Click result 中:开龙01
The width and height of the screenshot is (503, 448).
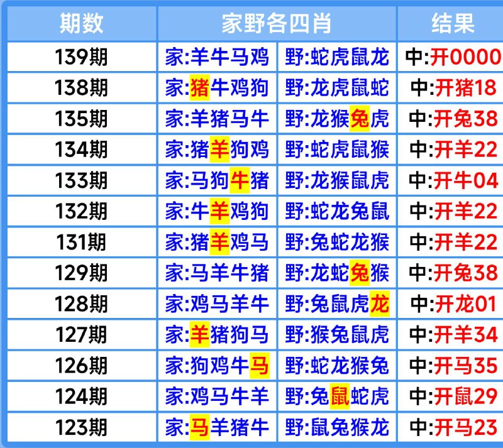450,303
